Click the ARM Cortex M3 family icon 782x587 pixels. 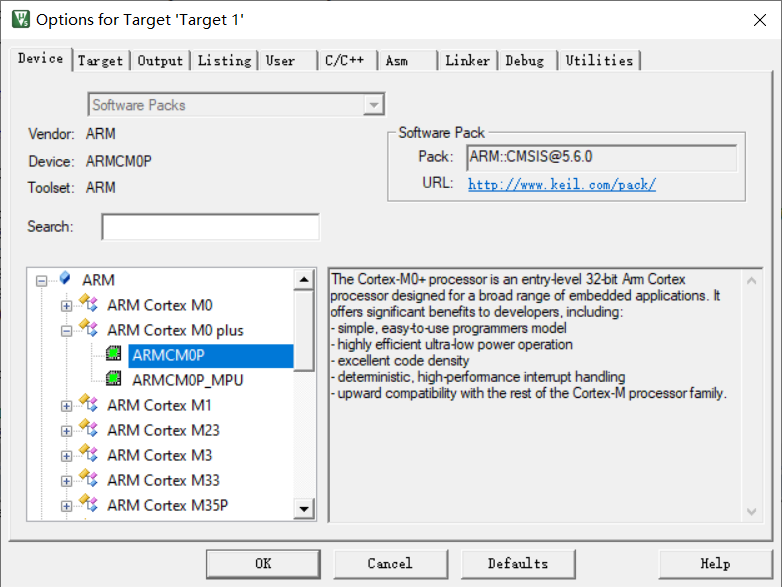point(89,453)
